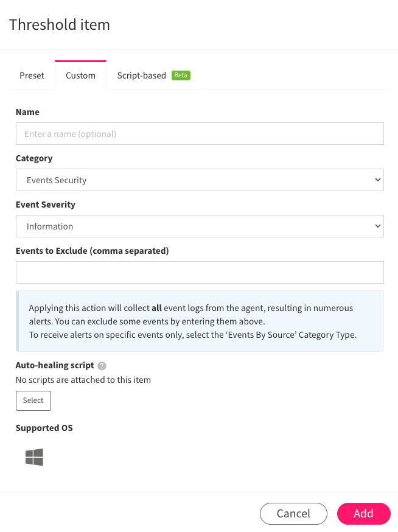This screenshot has width=398, height=532.
Task: Click the 'No scripts are attached' text
Action: [83, 380]
